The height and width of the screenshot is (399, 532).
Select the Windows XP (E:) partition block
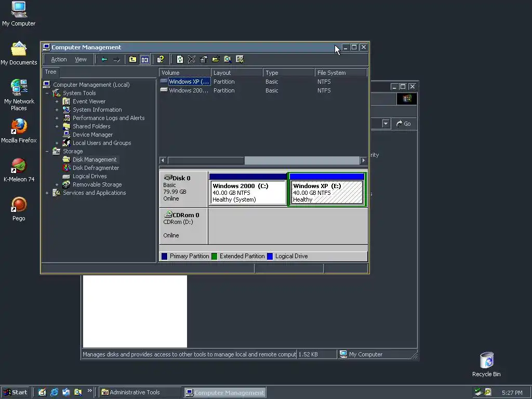pos(327,189)
